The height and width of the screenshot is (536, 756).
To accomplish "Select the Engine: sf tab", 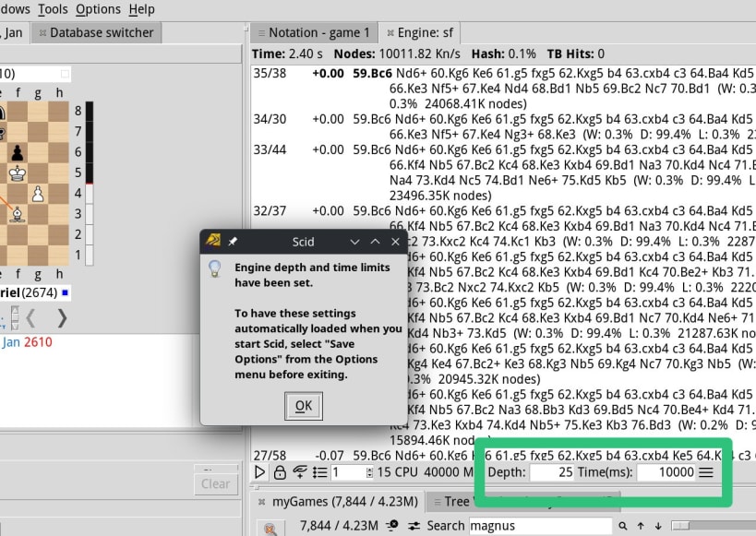I will [420, 33].
